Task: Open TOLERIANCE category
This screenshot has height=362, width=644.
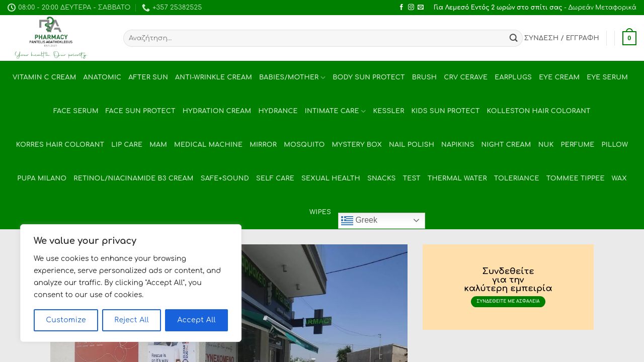Action: tap(516, 178)
